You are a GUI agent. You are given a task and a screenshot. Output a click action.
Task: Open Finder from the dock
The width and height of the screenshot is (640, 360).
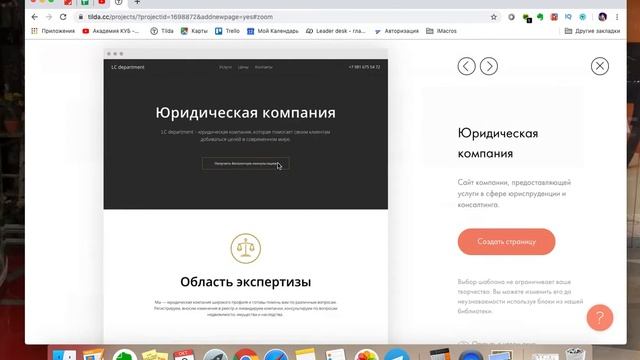pyautogui.click(x=64, y=355)
